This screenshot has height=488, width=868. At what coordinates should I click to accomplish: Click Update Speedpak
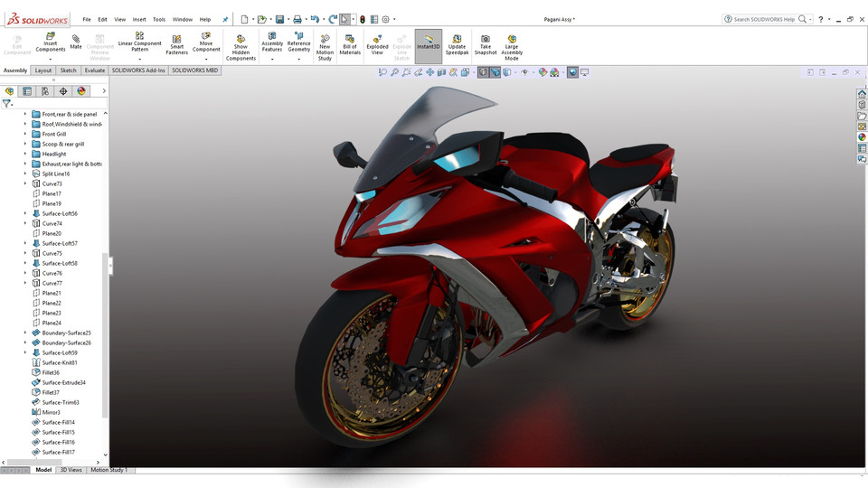click(457, 45)
